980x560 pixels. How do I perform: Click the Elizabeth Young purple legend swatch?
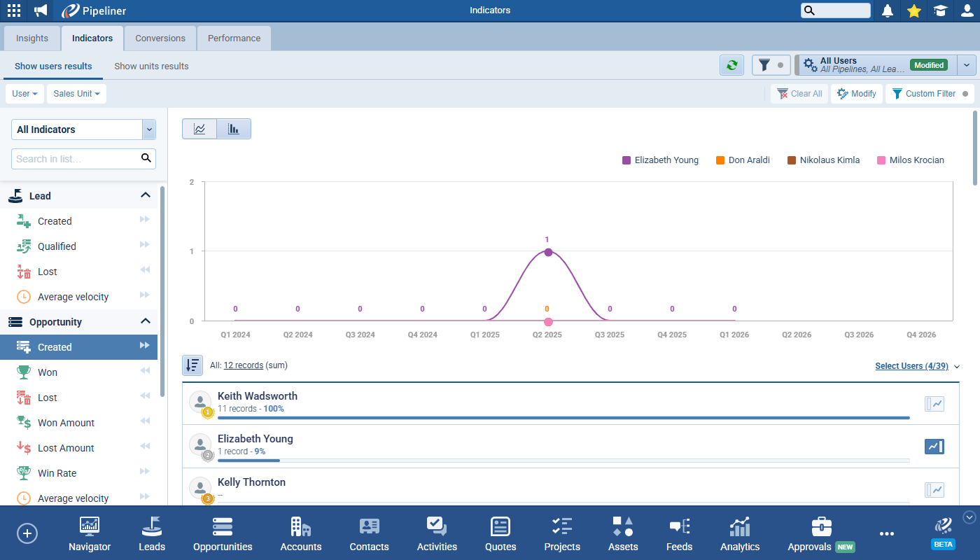pos(626,160)
